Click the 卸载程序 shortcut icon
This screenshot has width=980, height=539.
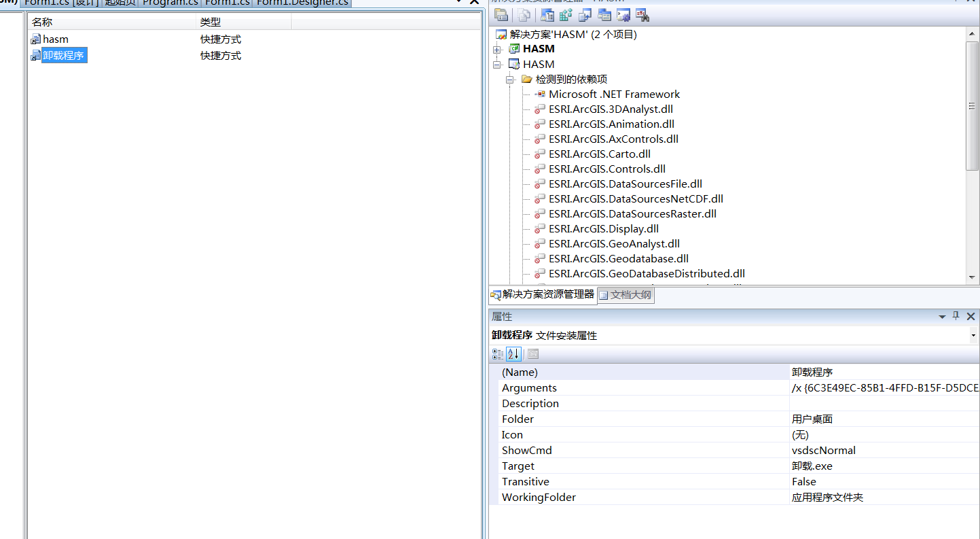pyautogui.click(x=36, y=56)
